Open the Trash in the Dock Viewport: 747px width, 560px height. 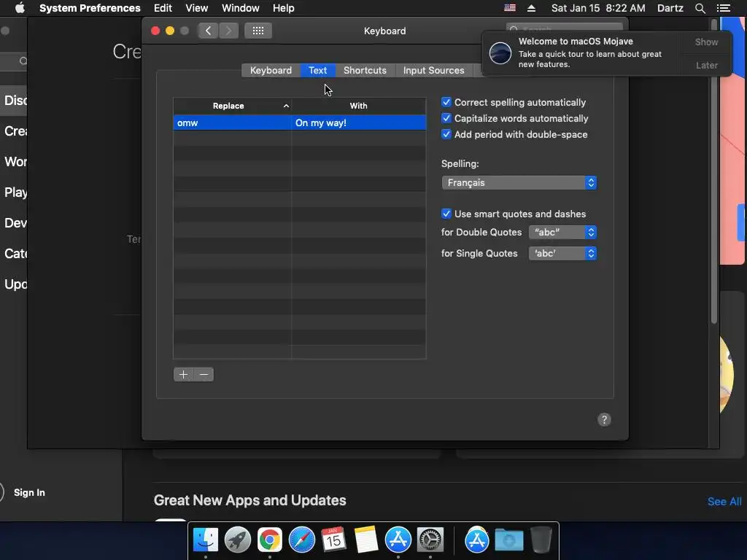[x=541, y=540]
